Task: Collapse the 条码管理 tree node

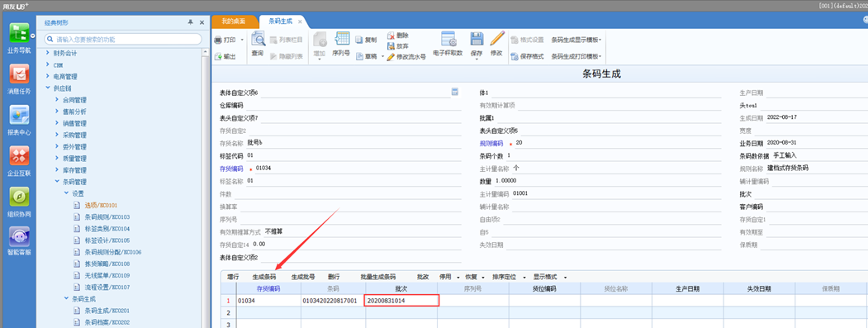Action: click(x=57, y=181)
